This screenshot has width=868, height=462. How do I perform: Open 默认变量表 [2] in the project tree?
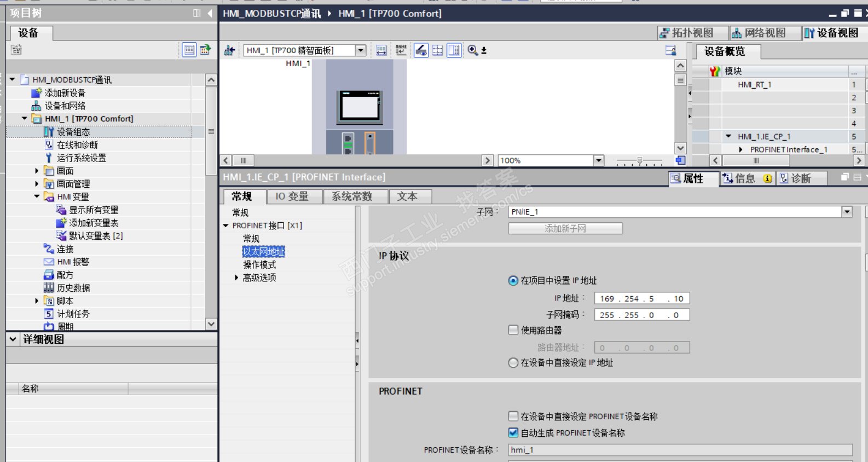[96, 236]
